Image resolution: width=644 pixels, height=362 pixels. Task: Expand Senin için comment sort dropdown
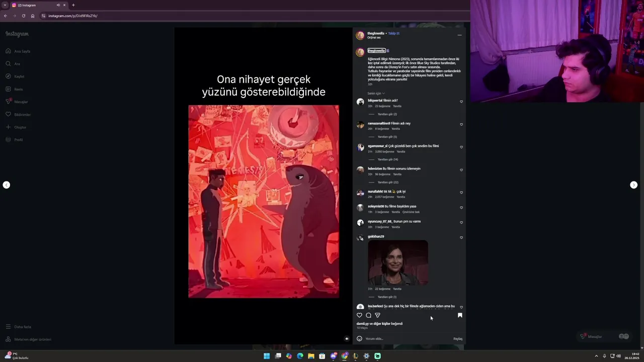coord(376,94)
